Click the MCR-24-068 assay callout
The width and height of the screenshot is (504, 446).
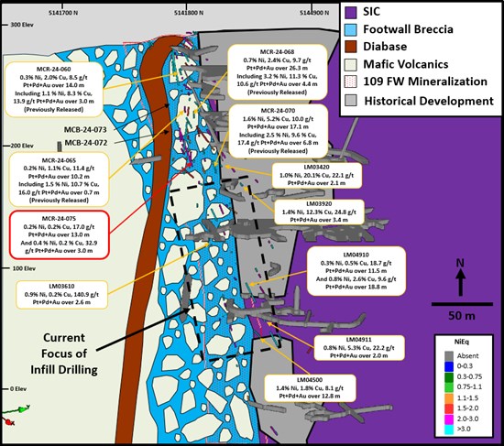coord(277,72)
